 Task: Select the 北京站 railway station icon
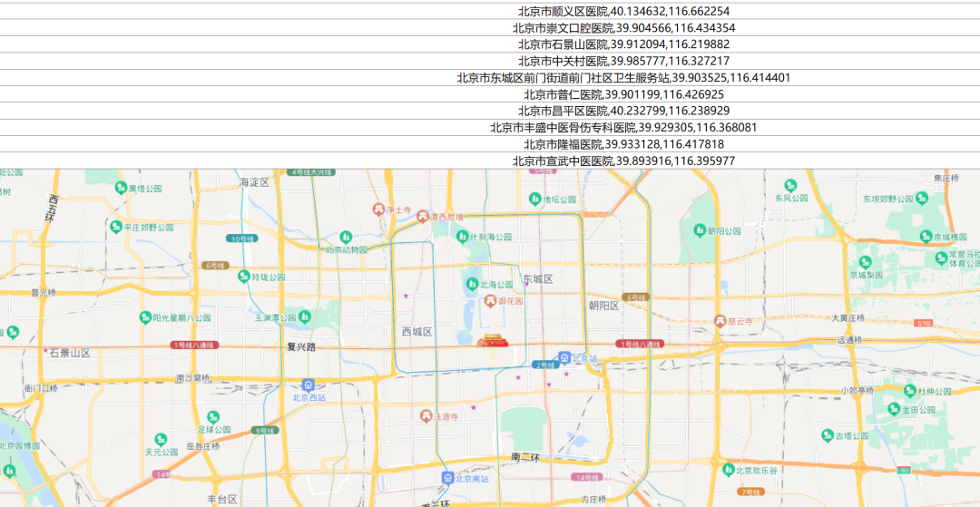[563, 357]
